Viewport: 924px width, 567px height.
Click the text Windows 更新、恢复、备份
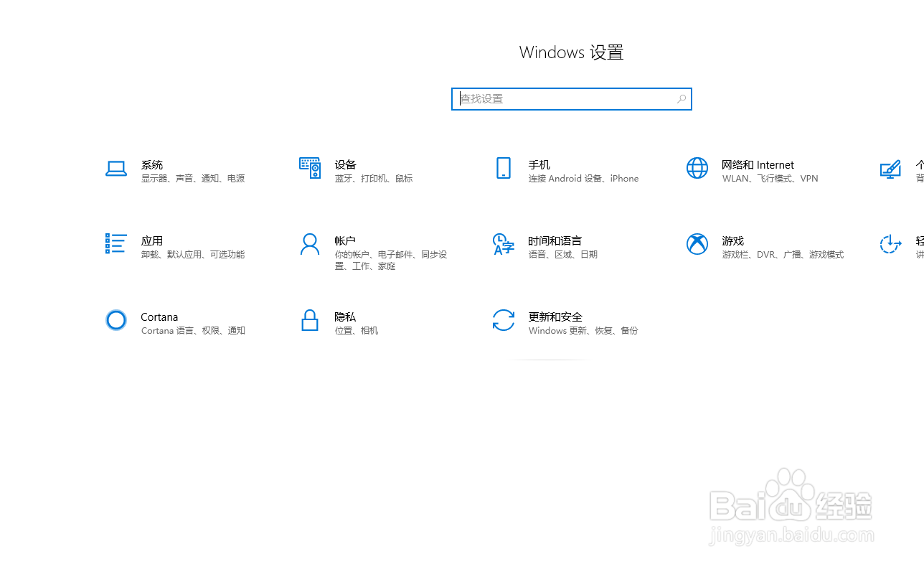coord(583,331)
